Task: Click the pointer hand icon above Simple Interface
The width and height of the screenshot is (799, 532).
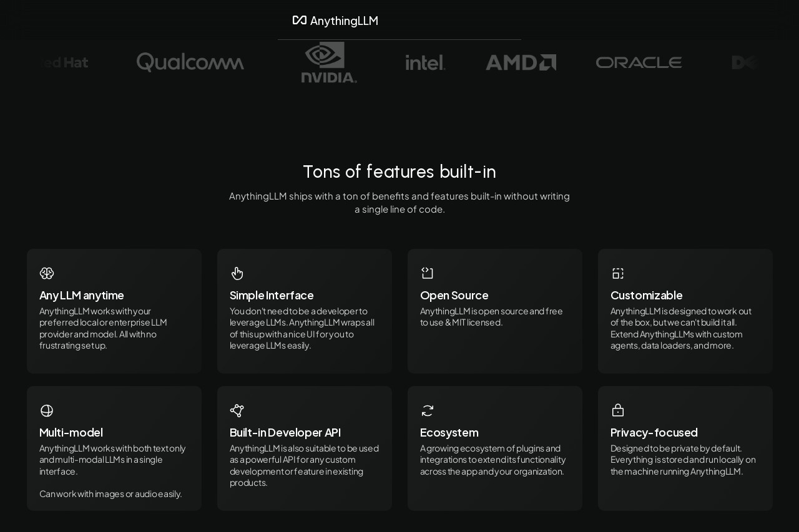Action: [x=237, y=273]
